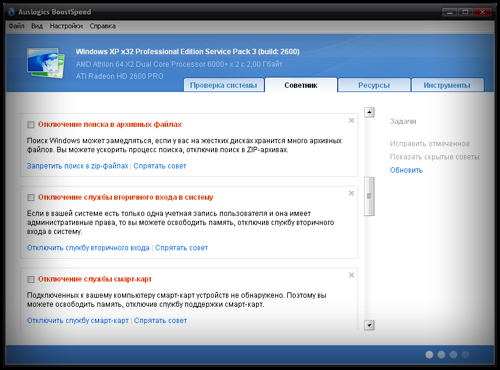Screen dimensions: 500x370
Task: Click the second dot in the bottom bar
Action: tap(441, 355)
